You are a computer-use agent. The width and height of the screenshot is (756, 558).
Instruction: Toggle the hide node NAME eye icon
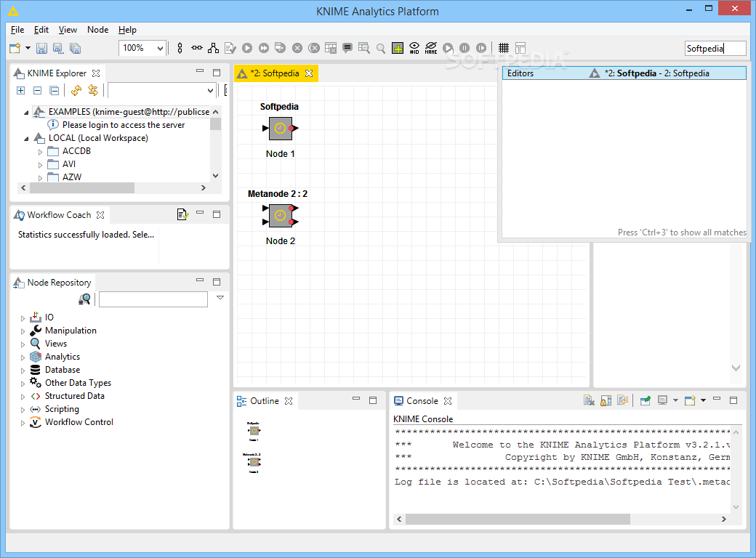pos(431,48)
